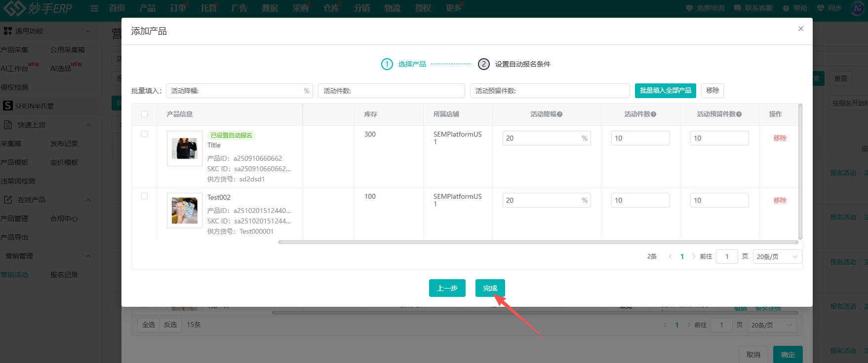
Task: Check the Title product row checkbox
Action: click(x=144, y=134)
